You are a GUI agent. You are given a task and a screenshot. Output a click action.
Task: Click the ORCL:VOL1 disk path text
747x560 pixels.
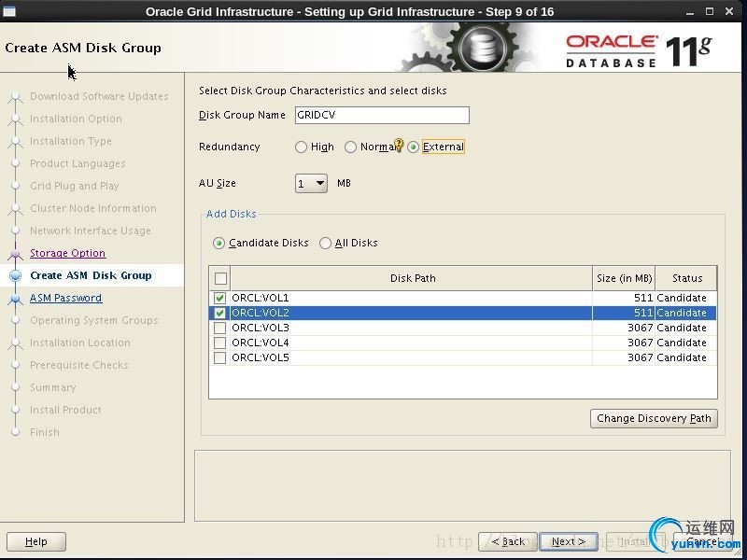click(261, 298)
